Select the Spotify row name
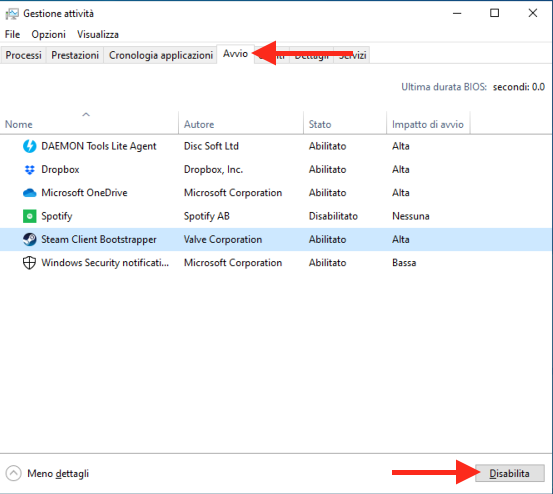The image size is (553, 494). click(57, 216)
